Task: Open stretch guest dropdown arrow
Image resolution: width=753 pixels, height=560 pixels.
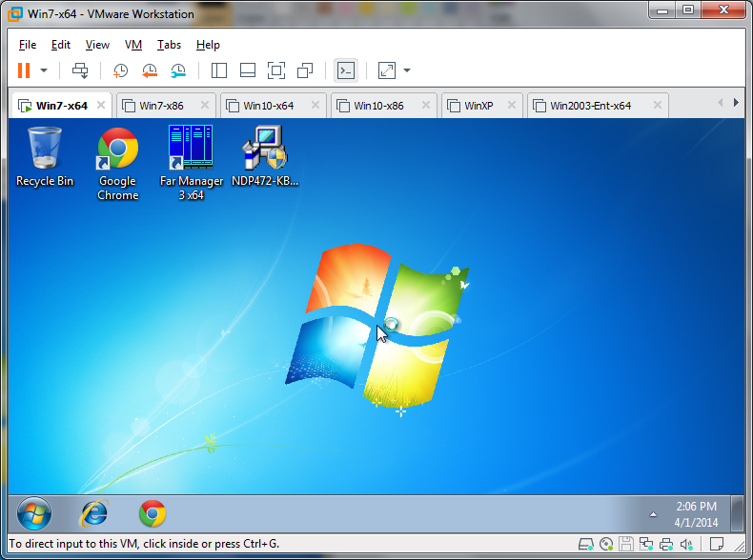Action: (x=407, y=70)
